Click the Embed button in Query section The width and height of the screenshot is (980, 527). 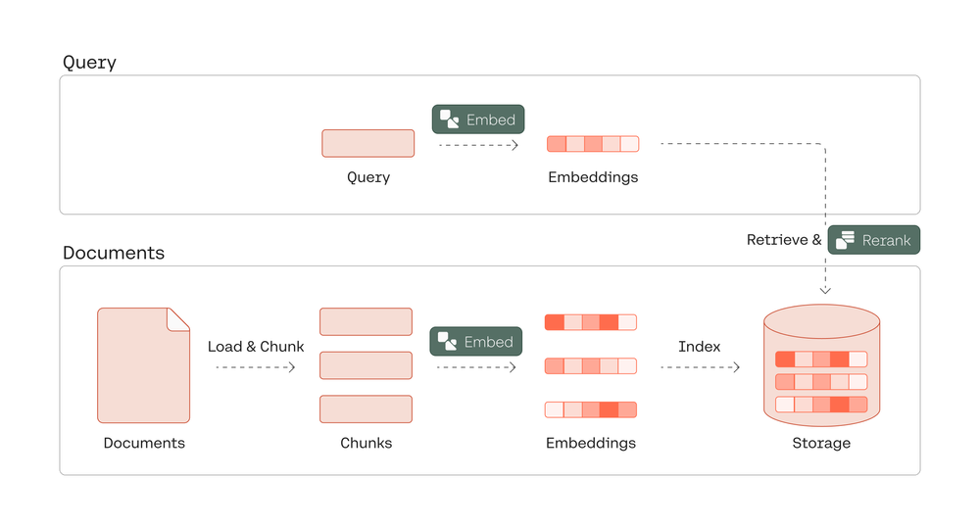coord(478,120)
